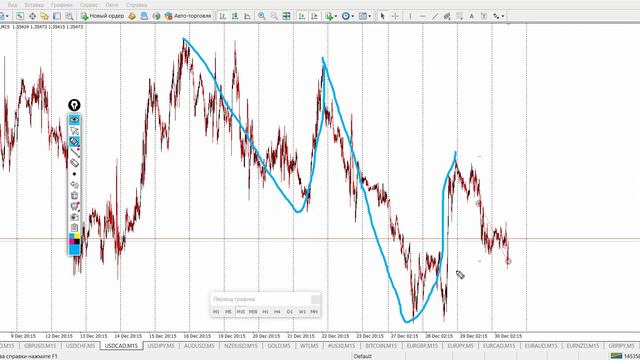This screenshot has height=360, width=640.
Task: Close the Период графика floating toolbar
Action: point(316,300)
